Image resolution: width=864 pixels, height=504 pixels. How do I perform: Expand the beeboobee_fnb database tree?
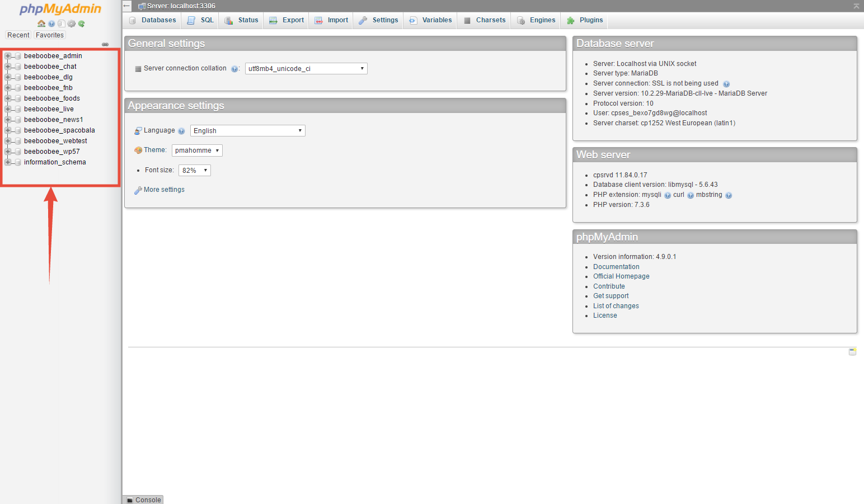pyautogui.click(x=8, y=88)
